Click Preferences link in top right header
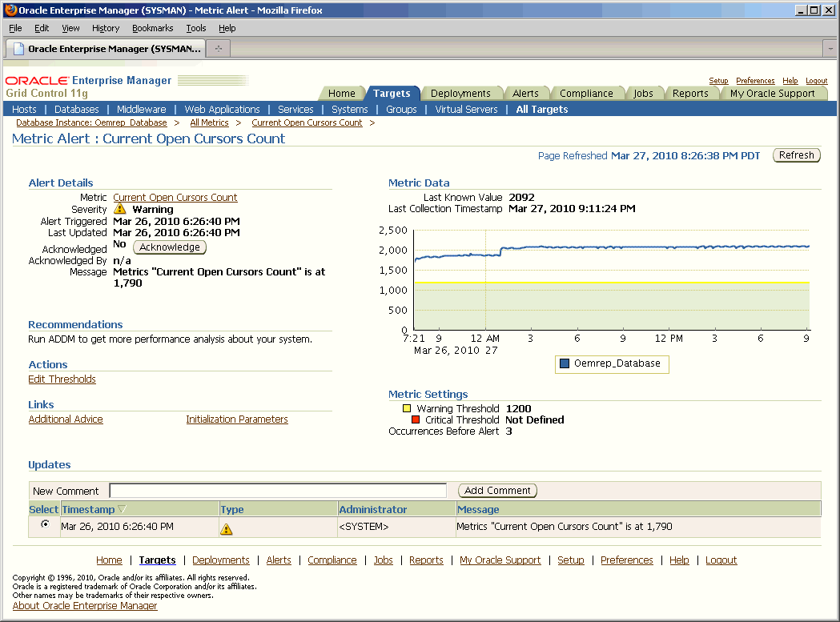840x622 pixels. [x=755, y=81]
